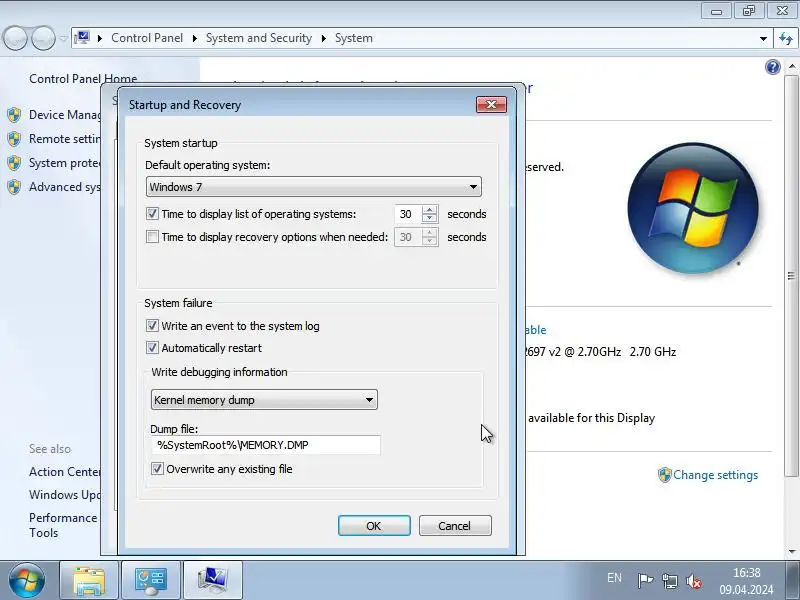Click the EN language indicator
The width and height of the screenshot is (800, 600).
click(x=614, y=578)
